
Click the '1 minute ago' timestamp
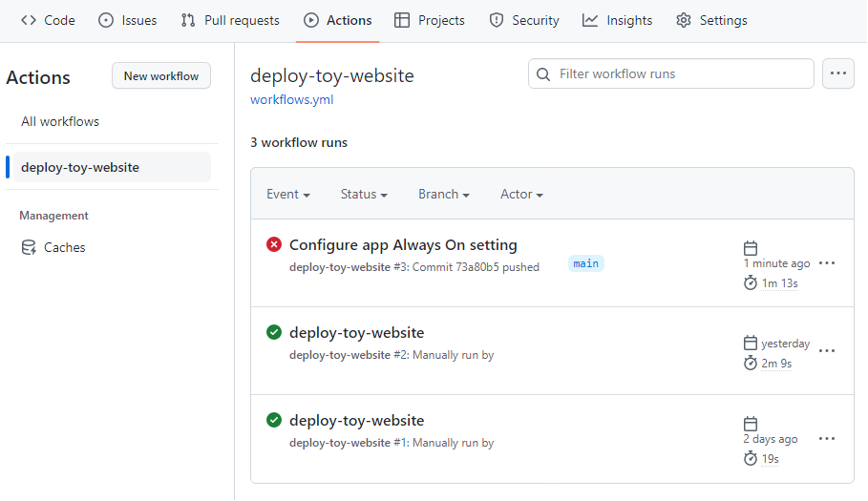click(x=776, y=263)
